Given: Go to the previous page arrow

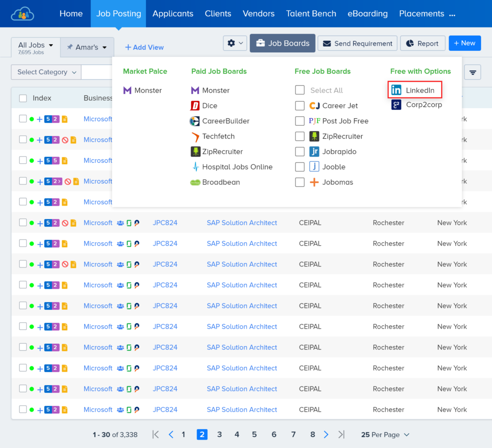Looking at the screenshot, I should tap(171, 435).
